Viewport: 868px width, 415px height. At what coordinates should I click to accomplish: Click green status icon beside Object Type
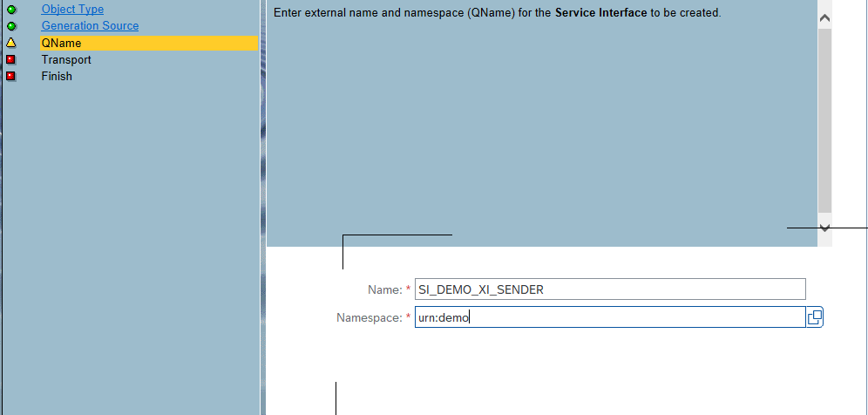[x=11, y=10]
